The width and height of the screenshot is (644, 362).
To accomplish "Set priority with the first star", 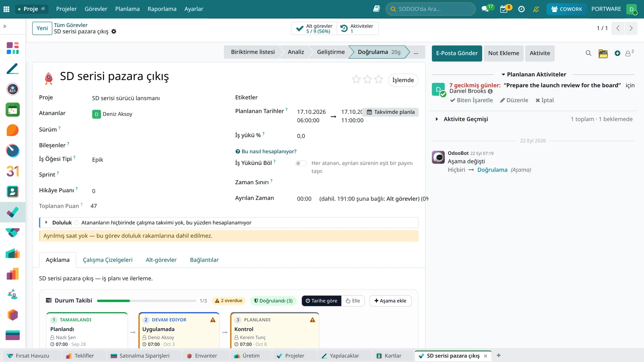I will click(356, 79).
